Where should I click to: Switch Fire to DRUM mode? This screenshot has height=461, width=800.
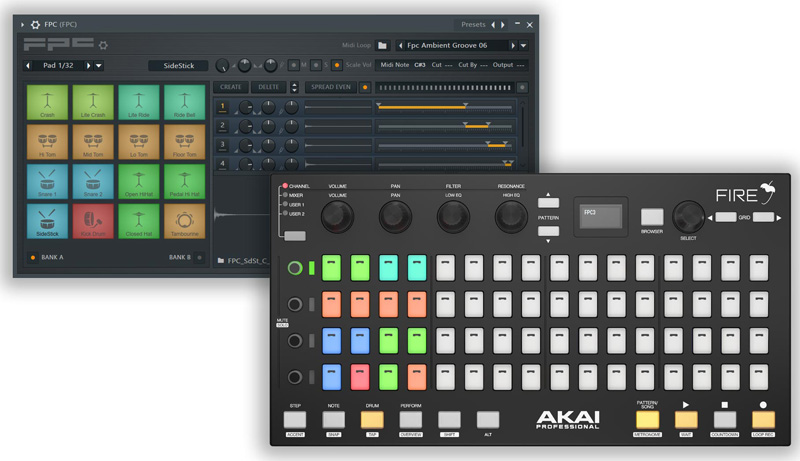(372, 420)
